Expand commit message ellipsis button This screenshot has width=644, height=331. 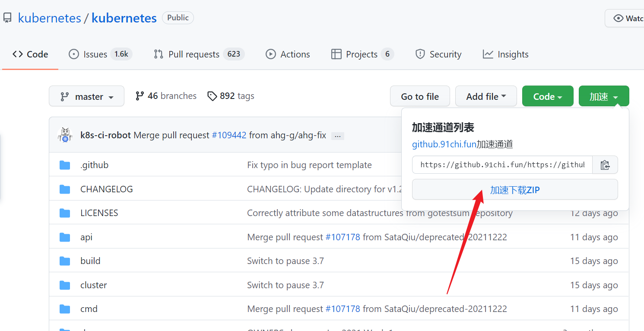[338, 136]
